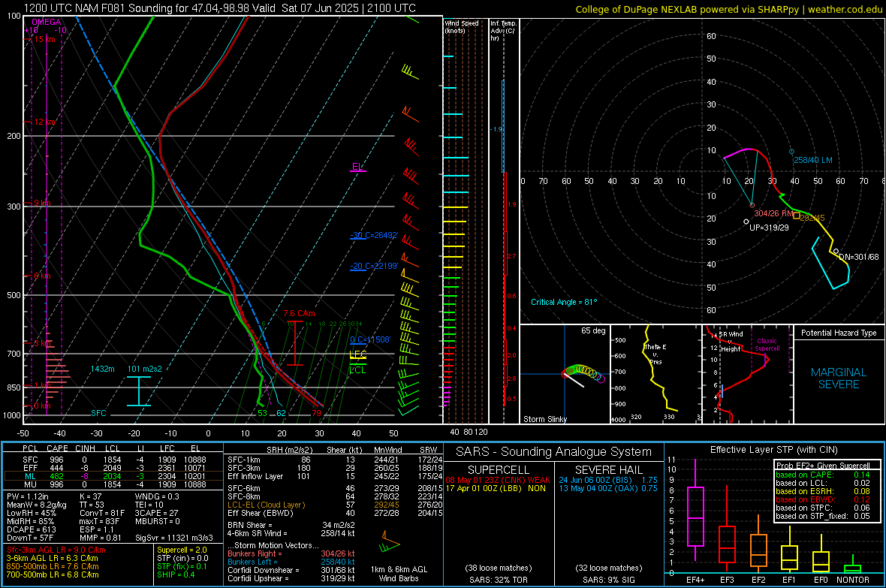Screen dimensions: 886x588
Task: Click the cyan wet-bulb value 62
Action: pyautogui.click(x=281, y=413)
